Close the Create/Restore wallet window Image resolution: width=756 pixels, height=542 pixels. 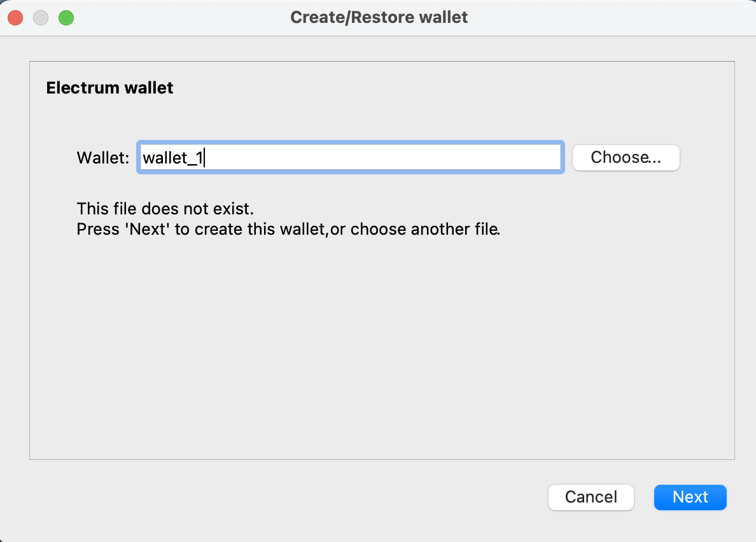[x=15, y=18]
